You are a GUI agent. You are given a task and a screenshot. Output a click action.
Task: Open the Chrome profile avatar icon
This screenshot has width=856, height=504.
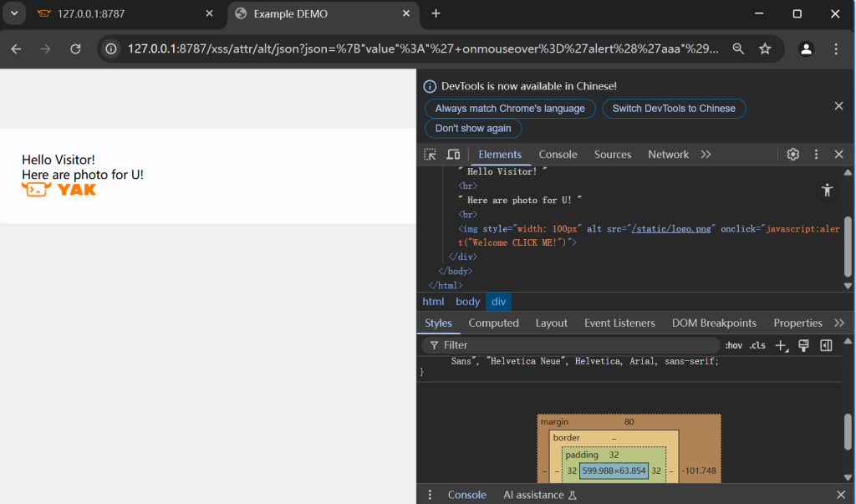click(806, 49)
